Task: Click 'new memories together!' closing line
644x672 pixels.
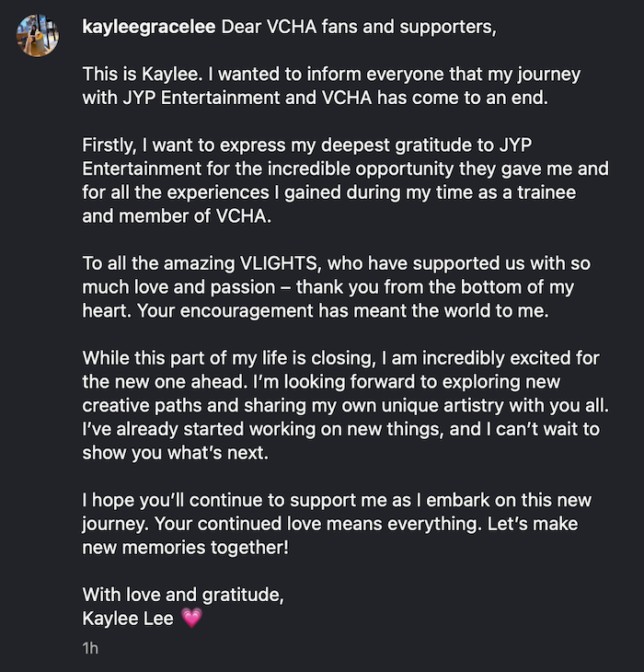Action: 186,548
